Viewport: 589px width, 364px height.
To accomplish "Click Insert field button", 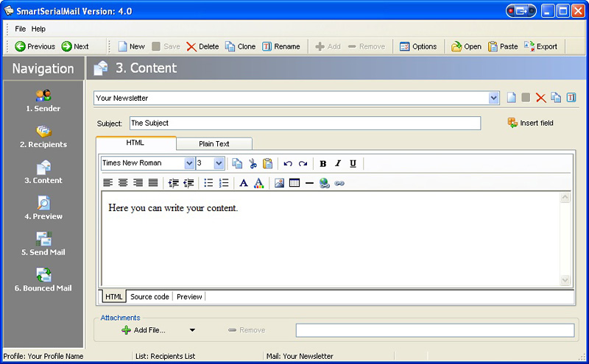I will [x=530, y=123].
